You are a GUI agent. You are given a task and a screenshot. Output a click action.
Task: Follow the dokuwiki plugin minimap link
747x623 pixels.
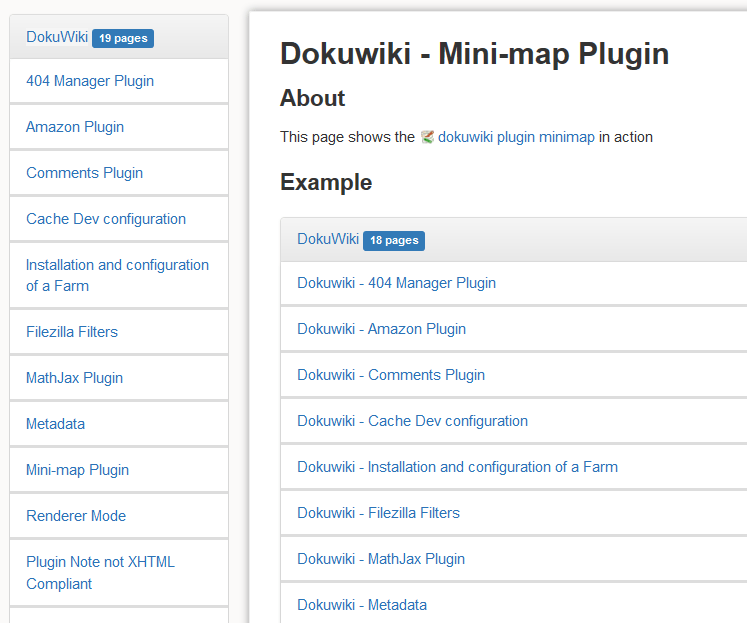coord(516,137)
